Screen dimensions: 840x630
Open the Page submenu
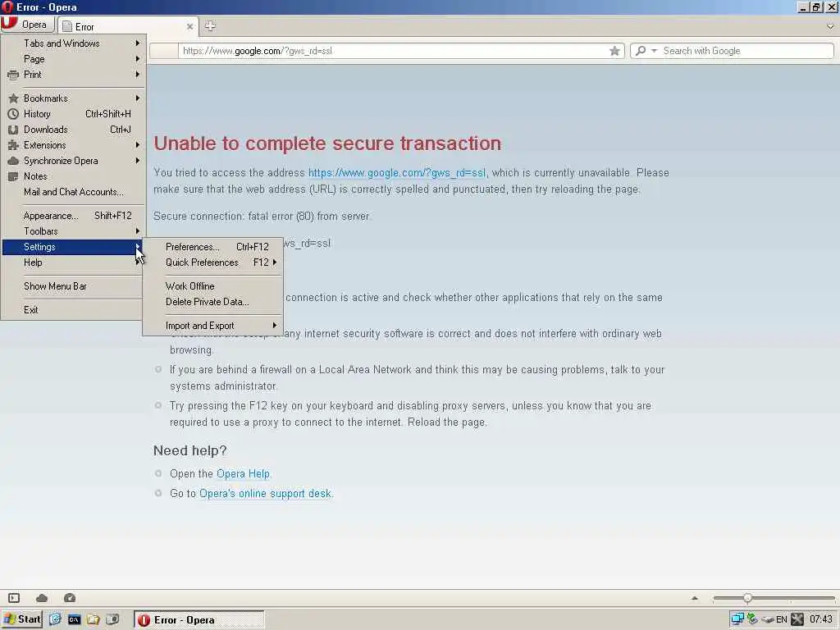73,59
